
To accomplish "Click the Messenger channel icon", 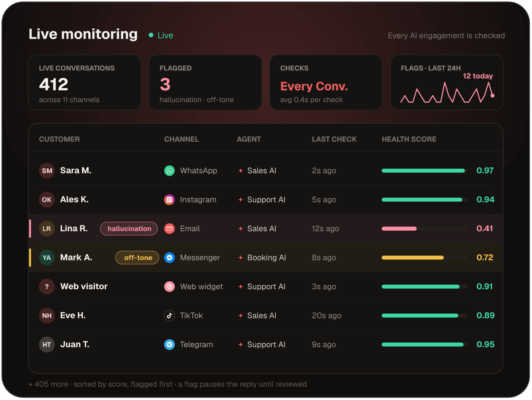I will pyautogui.click(x=169, y=257).
